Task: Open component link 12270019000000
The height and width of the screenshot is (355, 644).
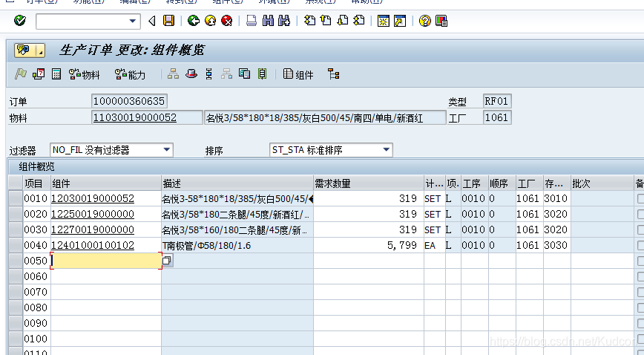Action: pyautogui.click(x=93, y=230)
